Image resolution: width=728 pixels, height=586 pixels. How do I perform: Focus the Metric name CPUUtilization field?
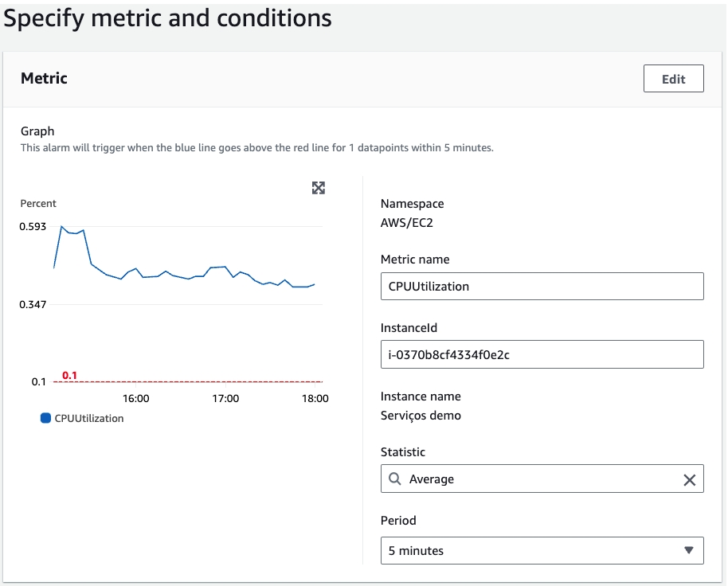[x=542, y=287]
